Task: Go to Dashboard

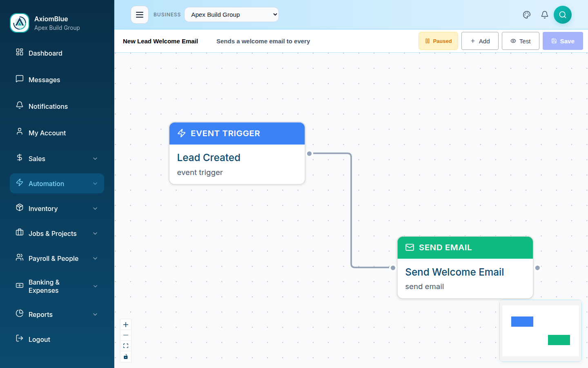Action: [x=57, y=53]
